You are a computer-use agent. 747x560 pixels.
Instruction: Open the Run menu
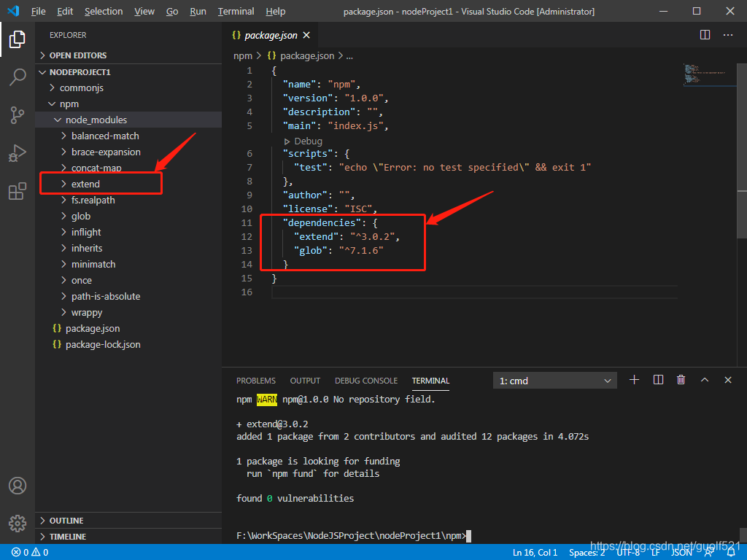[198, 11]
